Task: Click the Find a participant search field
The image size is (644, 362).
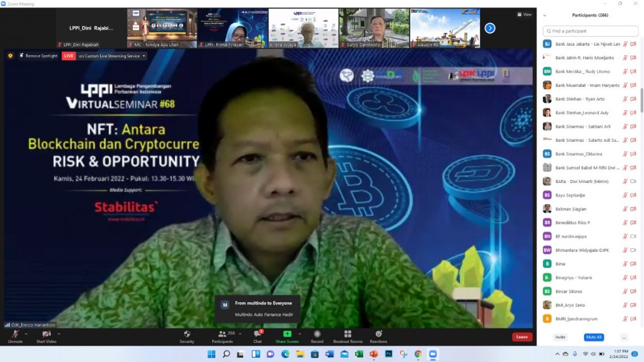Action: 590,31
